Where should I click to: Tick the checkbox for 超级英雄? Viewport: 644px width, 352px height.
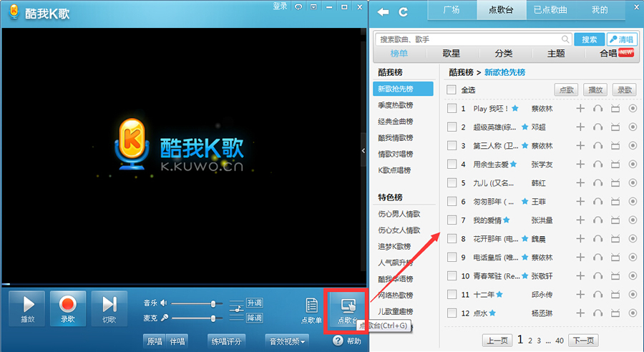click(x=452, y=127)
